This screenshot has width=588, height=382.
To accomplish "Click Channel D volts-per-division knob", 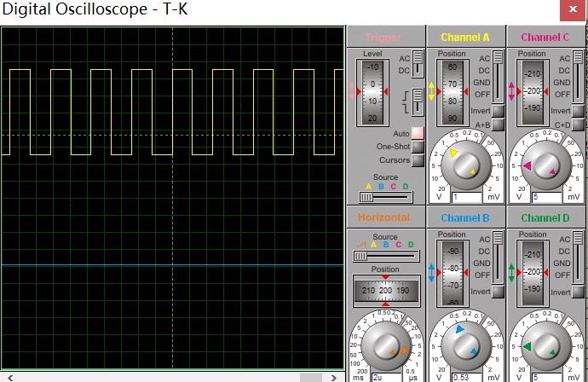I will point(546,346).
